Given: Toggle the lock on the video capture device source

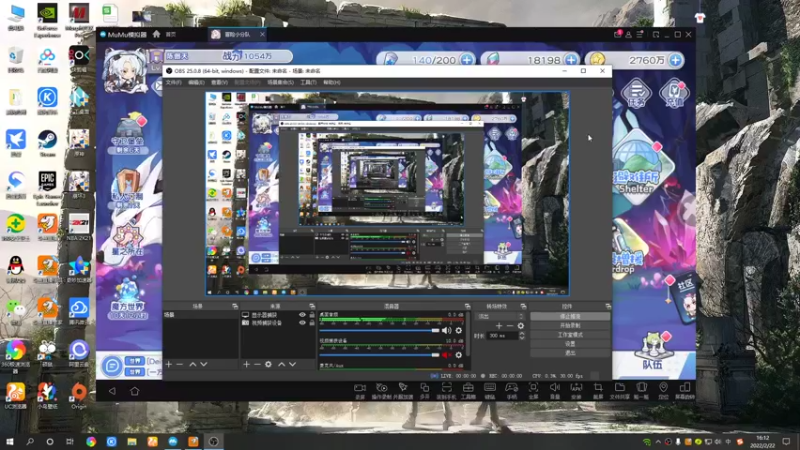Looking at the screenshot, I should pyautogui.click(x=312, y=323).
